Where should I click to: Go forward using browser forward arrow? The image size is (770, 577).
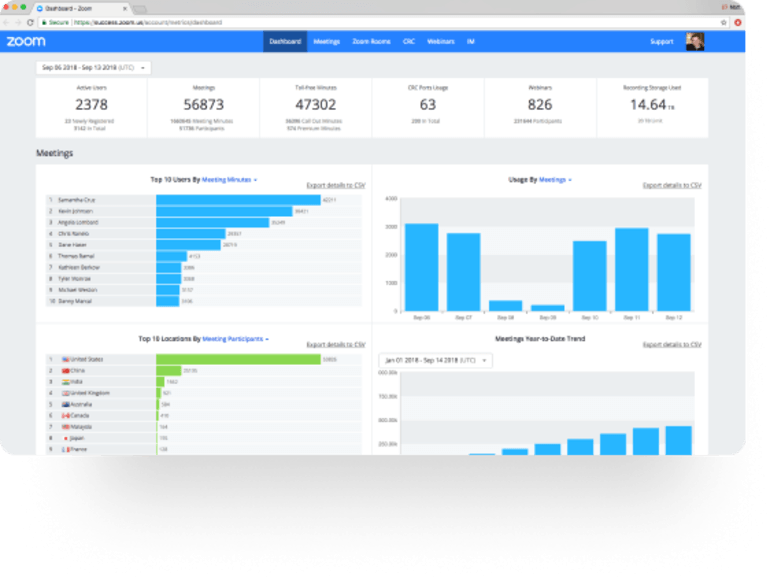pyautogui.click(x=18, y=23)
